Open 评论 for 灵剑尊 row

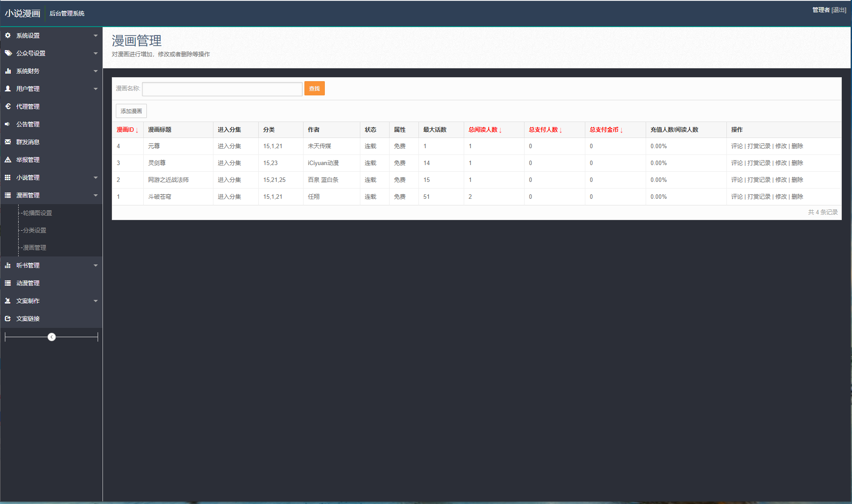737,163
